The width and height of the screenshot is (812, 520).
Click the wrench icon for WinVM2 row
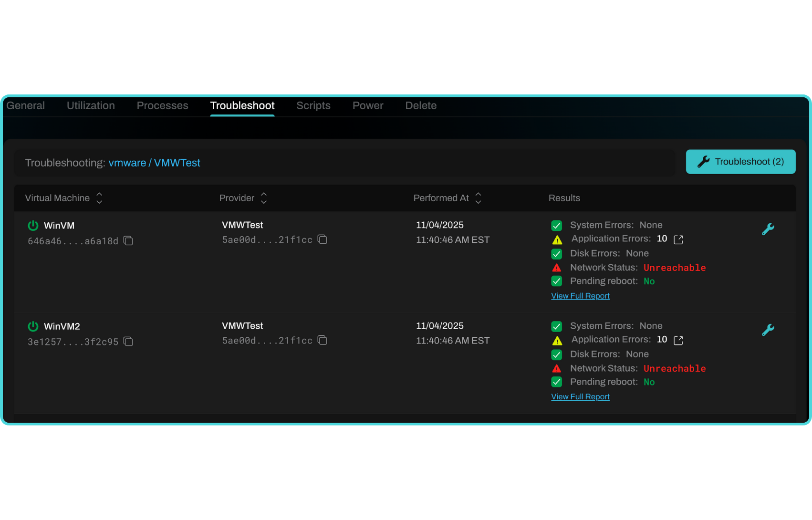[x=768, y=330]
